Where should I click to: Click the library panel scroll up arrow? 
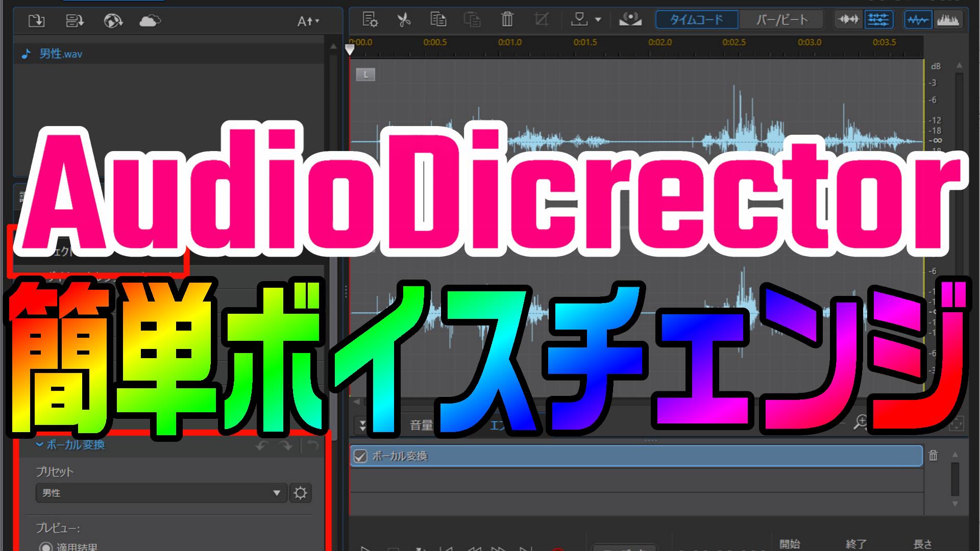[333, 46]
